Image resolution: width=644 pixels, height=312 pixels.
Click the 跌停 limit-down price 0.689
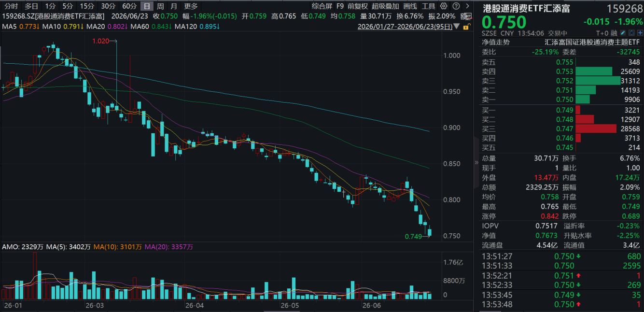click(631, 216)
